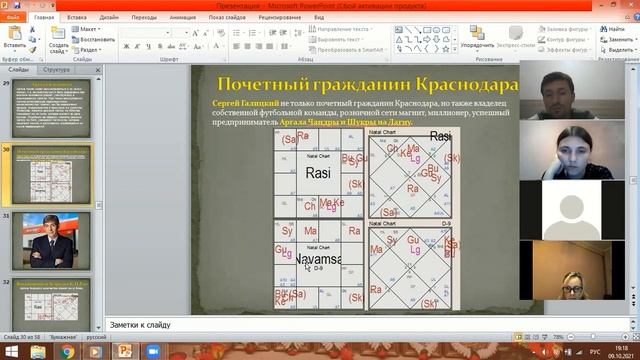Viewport: 640px width, 360px height.
Task: Open the Section (Раздел) dropdown
Action: [x=87, y=50]
